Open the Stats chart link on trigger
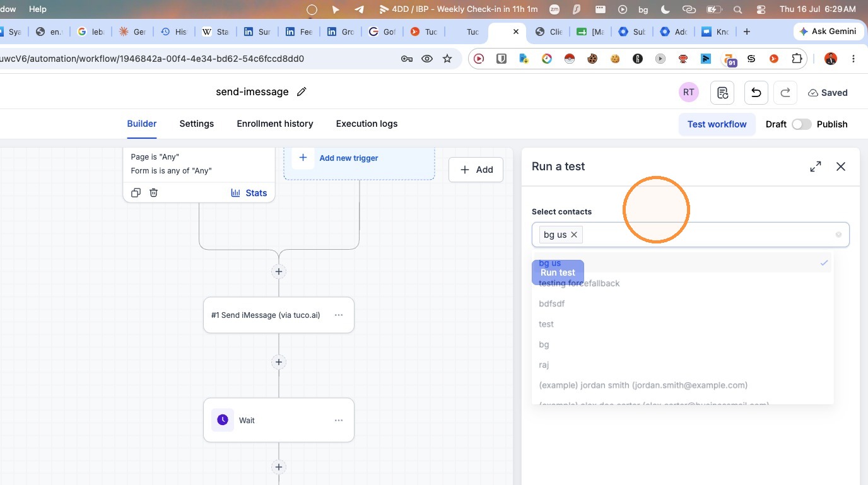Image resolution: width=868 pixels, height=485 pixels. point(249,193)
